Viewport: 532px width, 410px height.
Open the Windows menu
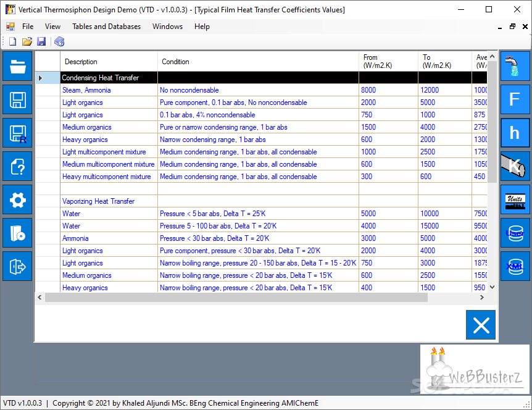point(168,27)
